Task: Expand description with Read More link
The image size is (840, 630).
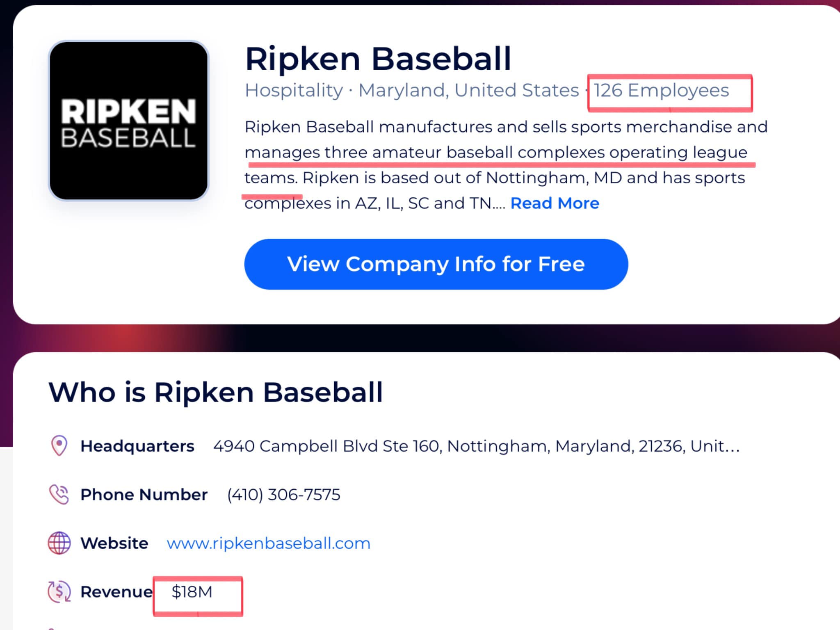Action: pos(555,203)
